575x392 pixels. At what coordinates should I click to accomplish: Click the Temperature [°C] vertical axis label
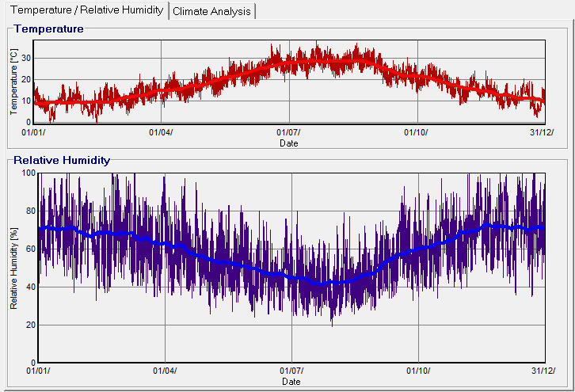13,82
